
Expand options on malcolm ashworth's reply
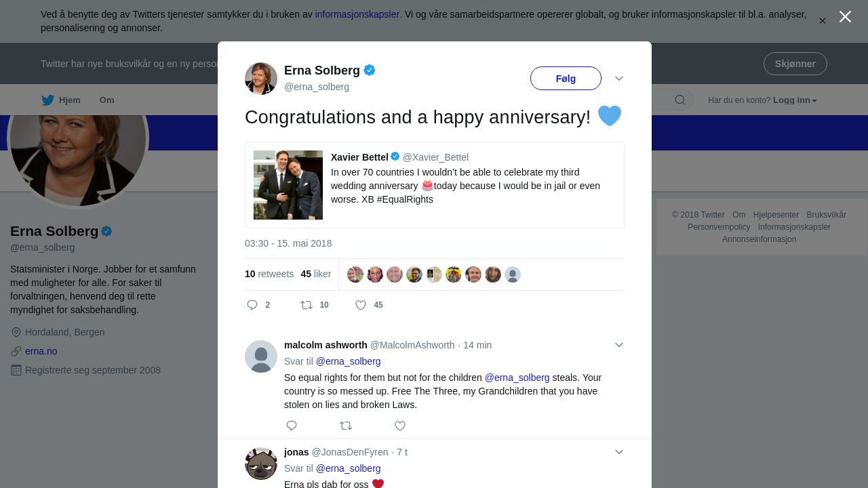tap(619, 345)
